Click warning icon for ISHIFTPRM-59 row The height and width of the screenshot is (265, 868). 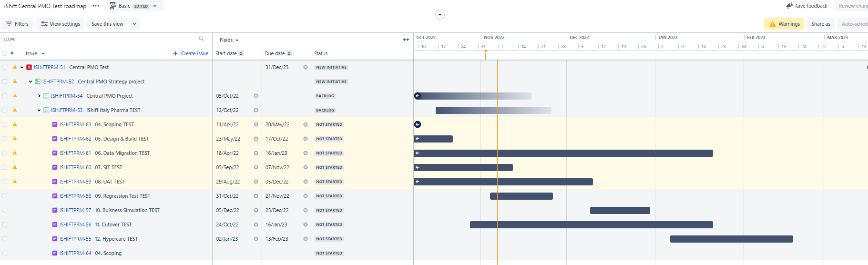15,182
